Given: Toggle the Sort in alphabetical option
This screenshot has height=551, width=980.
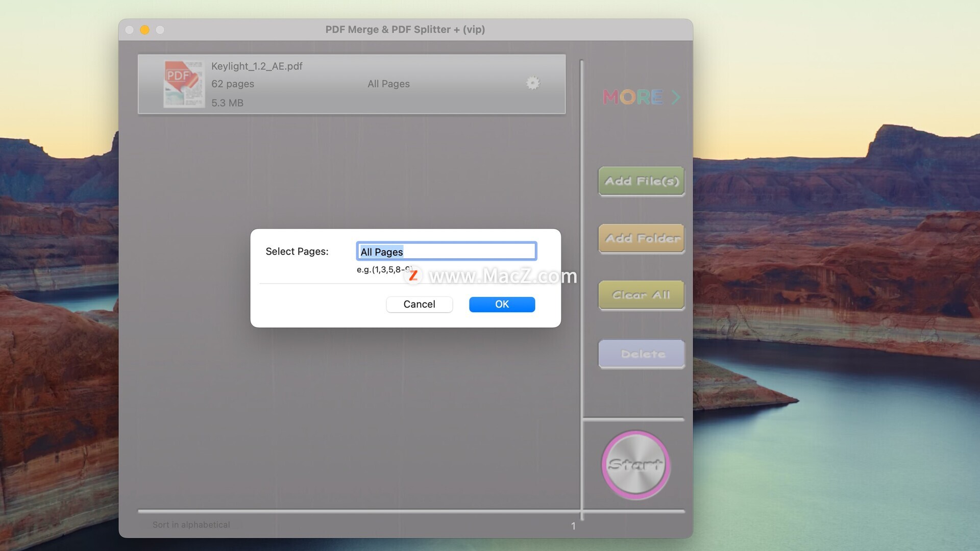Looking at the screenshot, I should coord(191,524).
